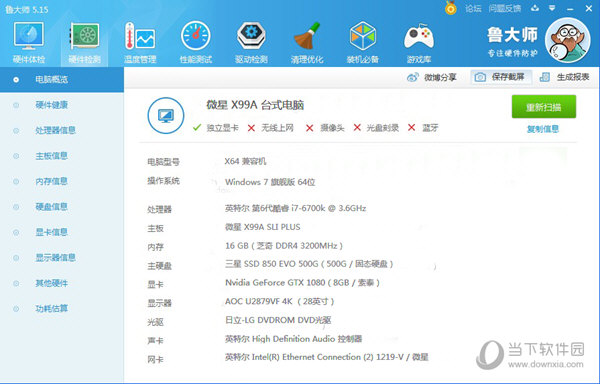
Task: Open 论坛 forum link
Action: click(473, 8)
